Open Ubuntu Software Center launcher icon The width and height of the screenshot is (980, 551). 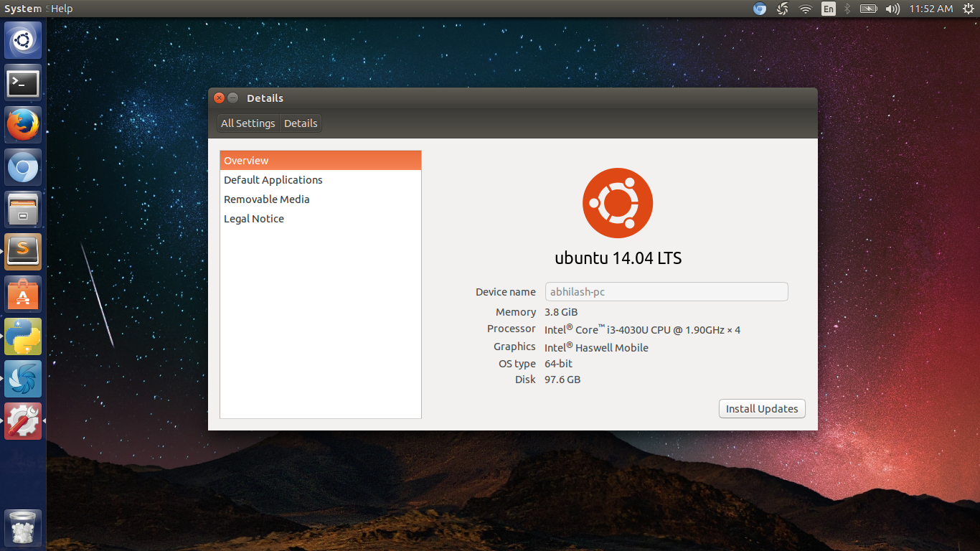(23, 294)
